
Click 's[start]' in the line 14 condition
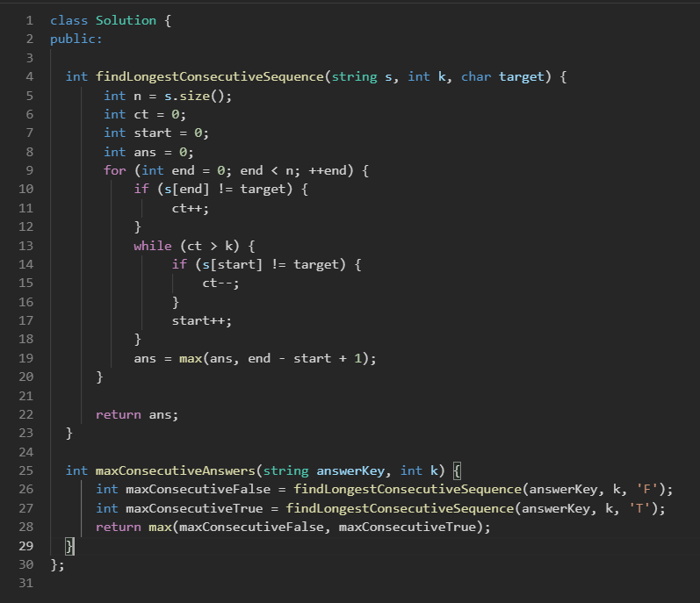click(232, 265)
